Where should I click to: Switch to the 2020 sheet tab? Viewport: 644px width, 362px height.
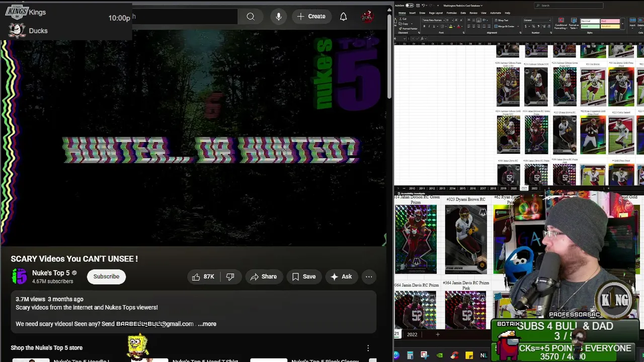(514, 189)
